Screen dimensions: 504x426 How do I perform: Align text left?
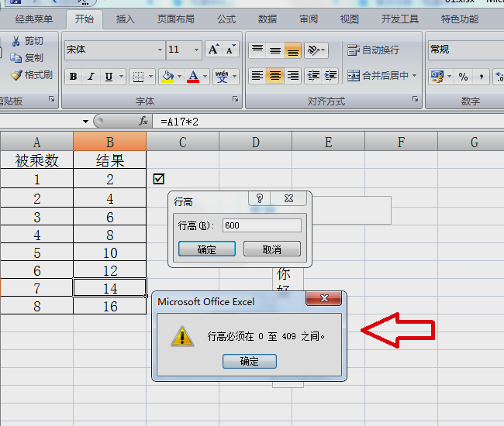click(x=257, y=76)
